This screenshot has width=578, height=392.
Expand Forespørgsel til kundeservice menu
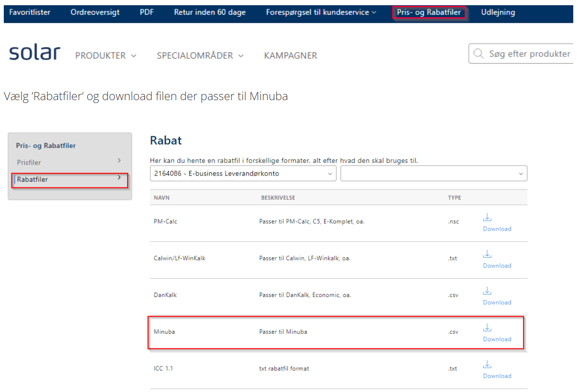coord(321,12)
